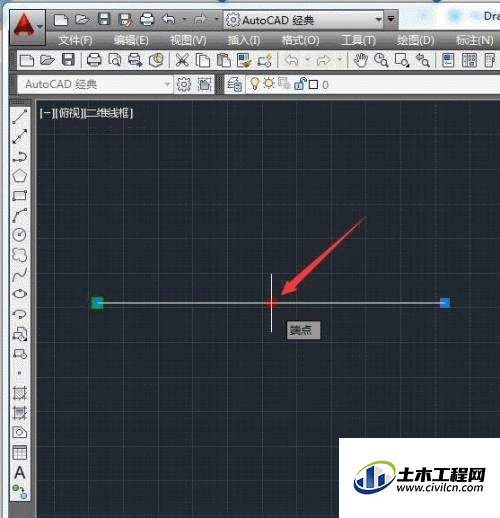Click New in the quick access toolbar
Viewport: 500px width, 518px height.
coord(61,20)
